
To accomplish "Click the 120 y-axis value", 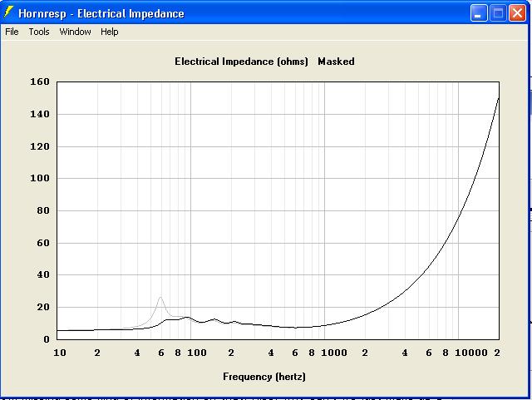I will (x=40, y=146).
